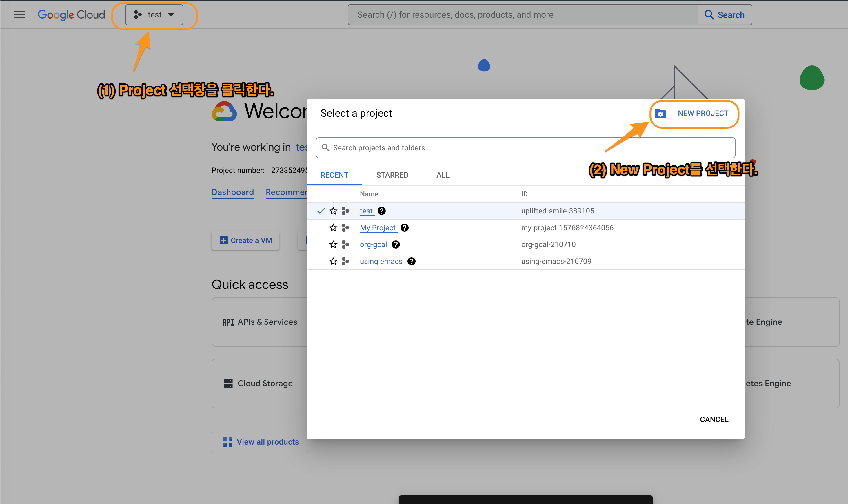Image resolution: width=848 pixels, height=504 pixels.
Task: Star the using emacs project
Action: click(333, 261)
